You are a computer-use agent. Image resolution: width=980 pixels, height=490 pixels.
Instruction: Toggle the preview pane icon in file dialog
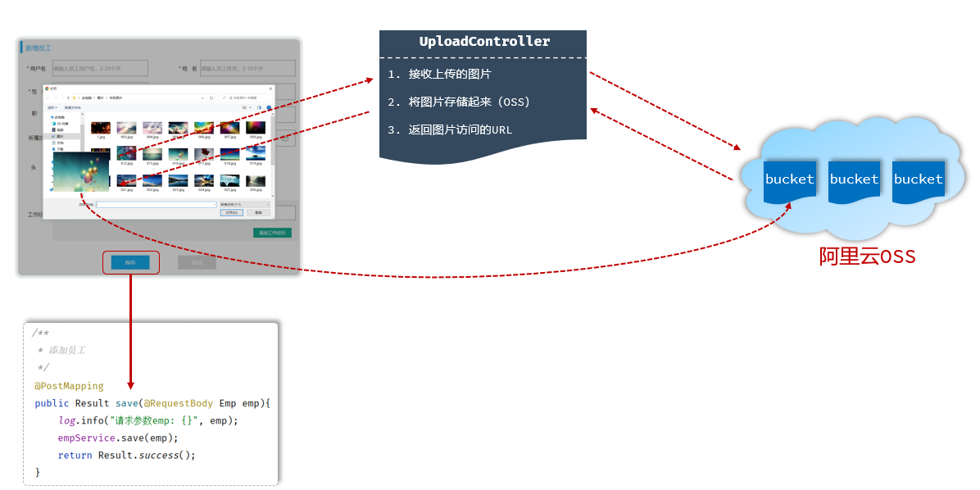coord(260,107)
